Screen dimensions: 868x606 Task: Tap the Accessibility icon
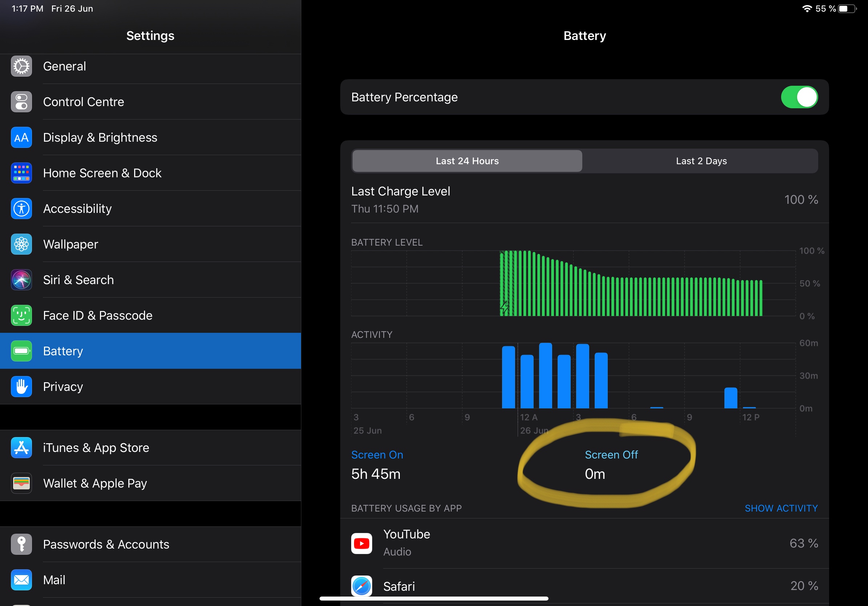pyautogui.click(x=21, y=209)
